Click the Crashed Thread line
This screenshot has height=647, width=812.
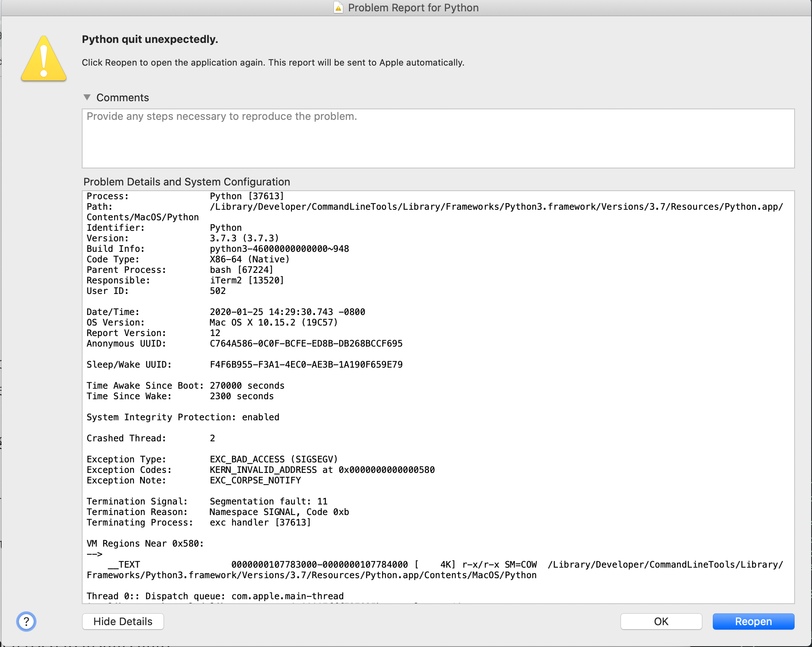tap(151, 438)
